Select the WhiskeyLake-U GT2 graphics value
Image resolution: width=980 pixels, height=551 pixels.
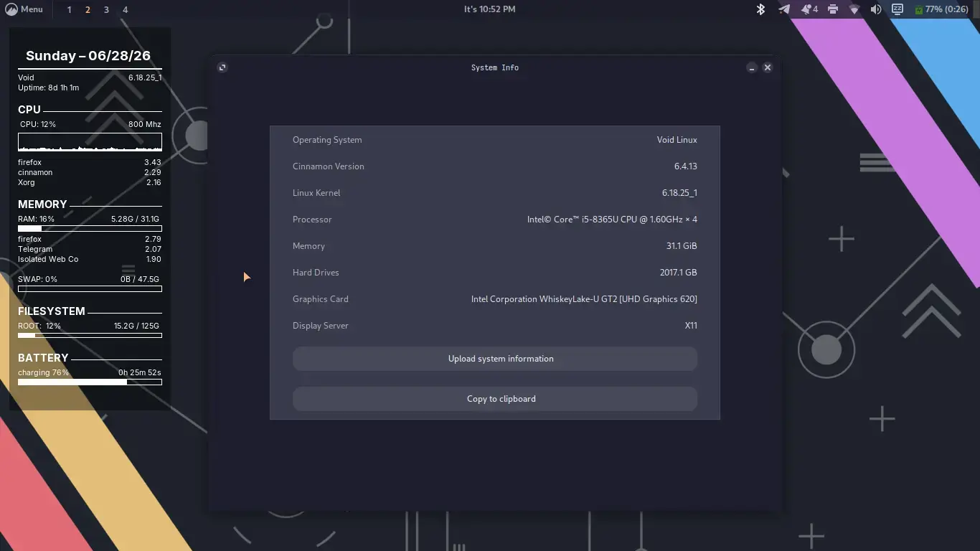[584, 299]
